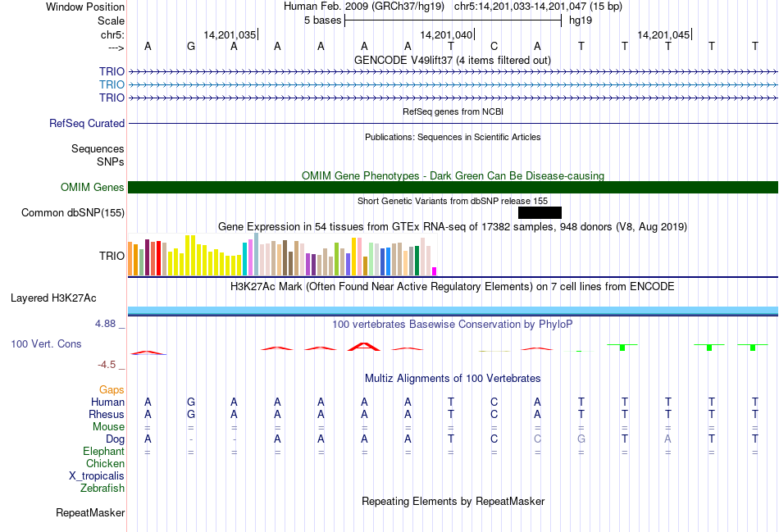Select the Zebrafish species row label

[x=102, y=489]
